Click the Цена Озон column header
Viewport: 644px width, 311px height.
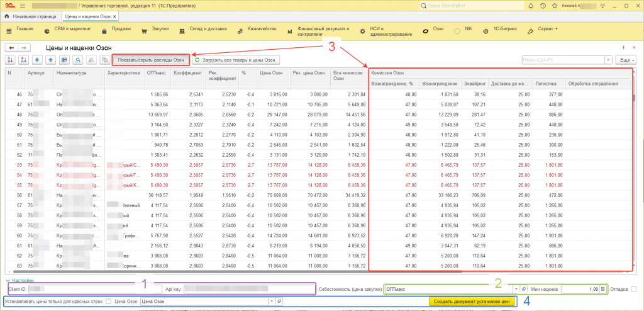point(273,78)
